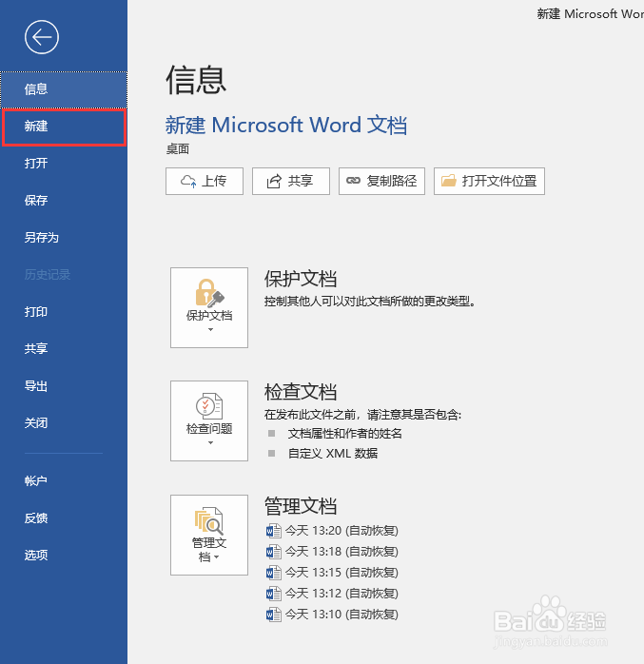Viewport: 644px width, 664px height.
Task: Open 打印 in the sidebar
Action: point(64,312)
